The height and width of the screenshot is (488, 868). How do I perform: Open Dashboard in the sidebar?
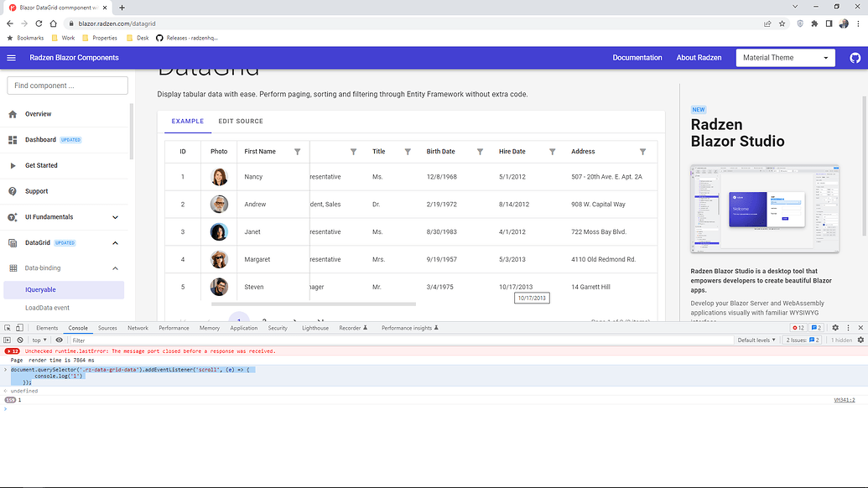(65, 140)
